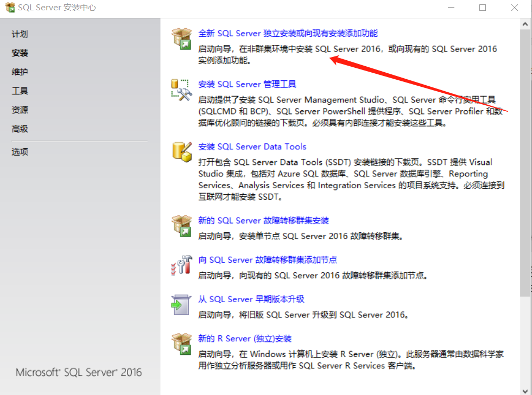The image size is (532, 395).
Task: Open link 新的 R Server (独立)安装
Action: (245, 339)
